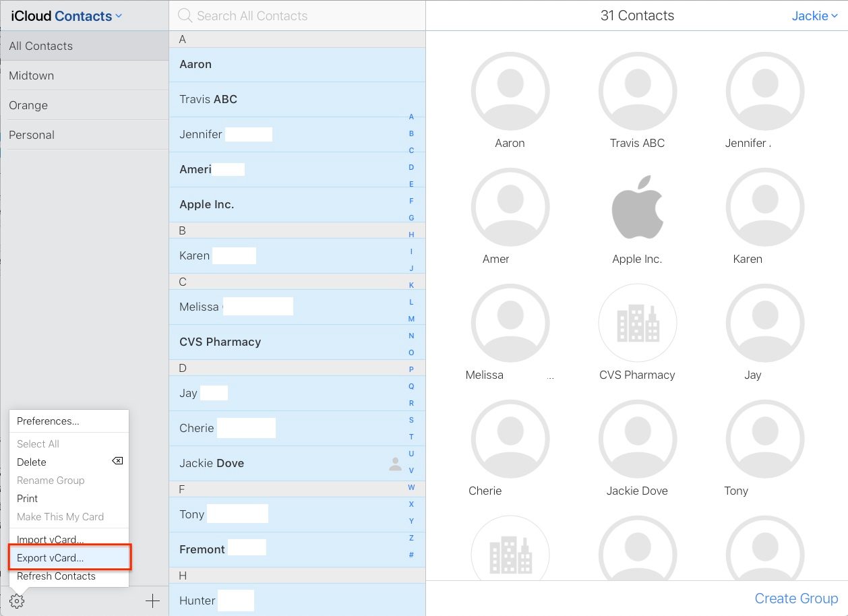Viewport: 848px width, 616px height.
Task: Select Jackie Dove in the contact list
Action: click(x=297, y=464)
